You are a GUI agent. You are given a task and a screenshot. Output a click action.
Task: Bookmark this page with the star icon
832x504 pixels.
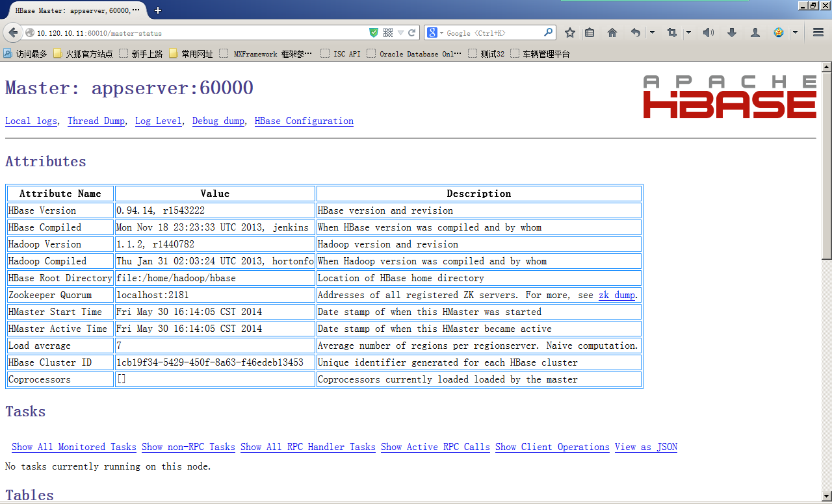tap(570, 32)
